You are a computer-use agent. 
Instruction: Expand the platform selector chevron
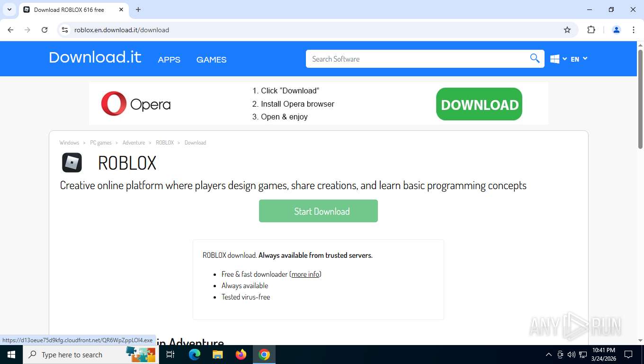click(x=564, y=59)
